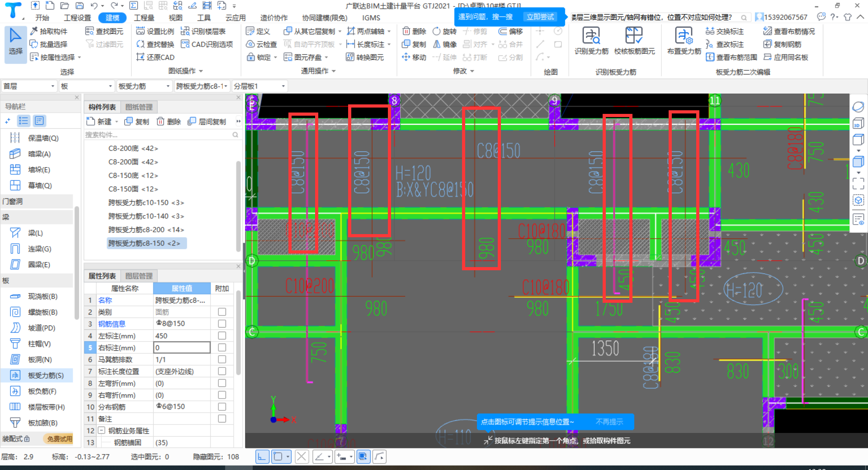Toggle 附加 checkbox for 右标注 row
The height and width of the screenshot is (470, 868).
point(222,348)
